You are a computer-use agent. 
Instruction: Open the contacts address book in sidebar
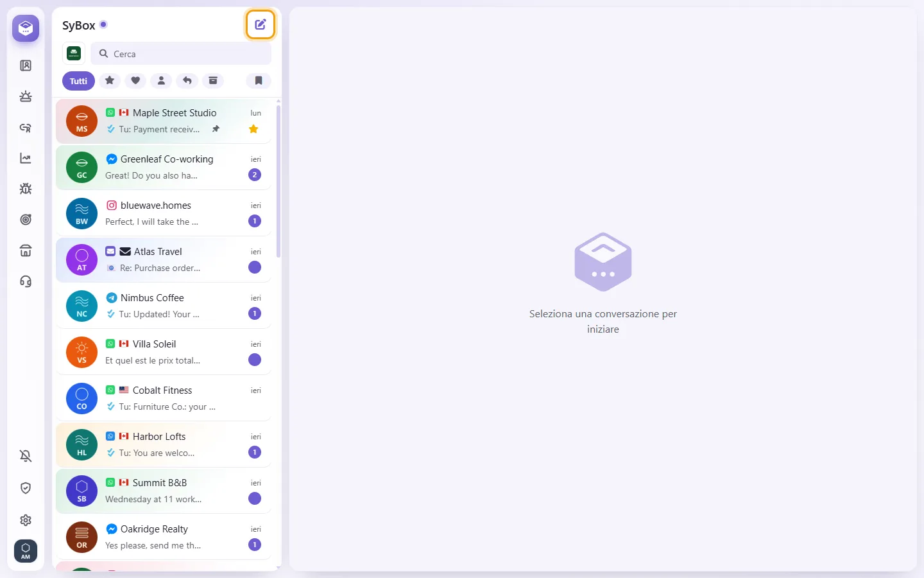pos(26,66)
